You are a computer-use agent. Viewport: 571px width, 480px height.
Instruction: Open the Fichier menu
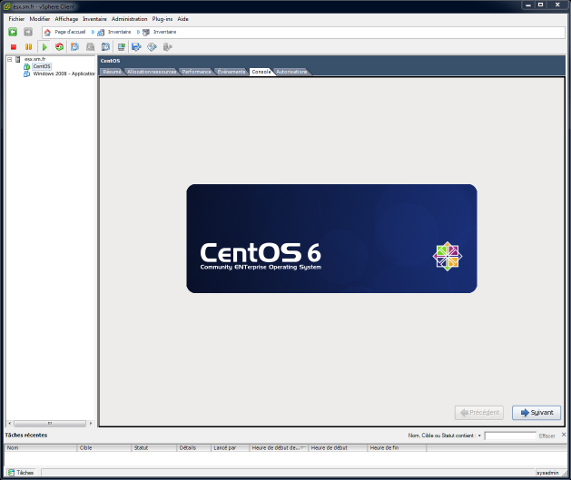[x=16, y=19]
